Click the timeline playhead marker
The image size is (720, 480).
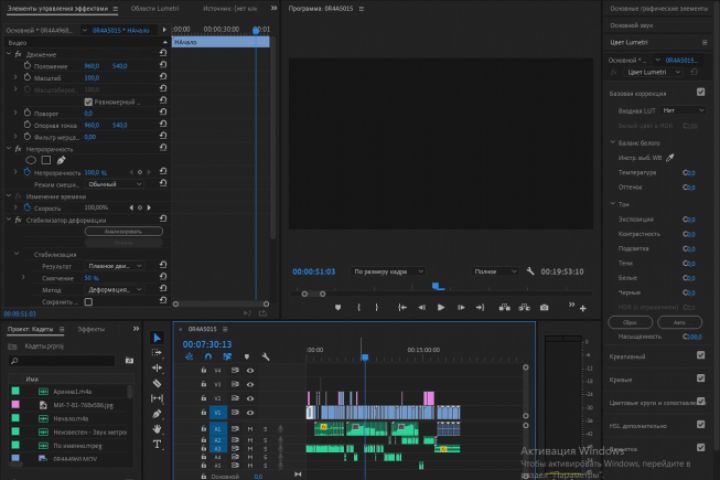pos(365,357)
